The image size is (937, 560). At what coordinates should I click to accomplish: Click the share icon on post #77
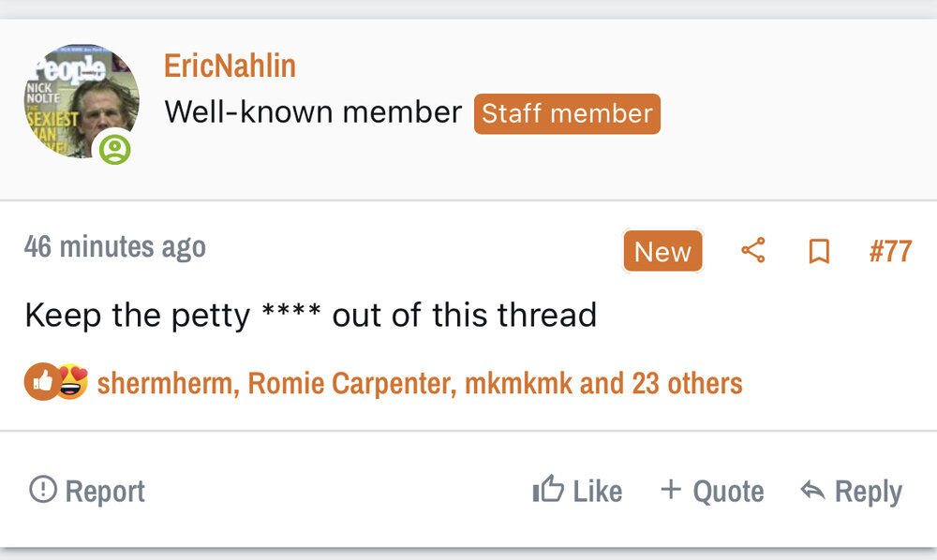[x=753, y=251]
